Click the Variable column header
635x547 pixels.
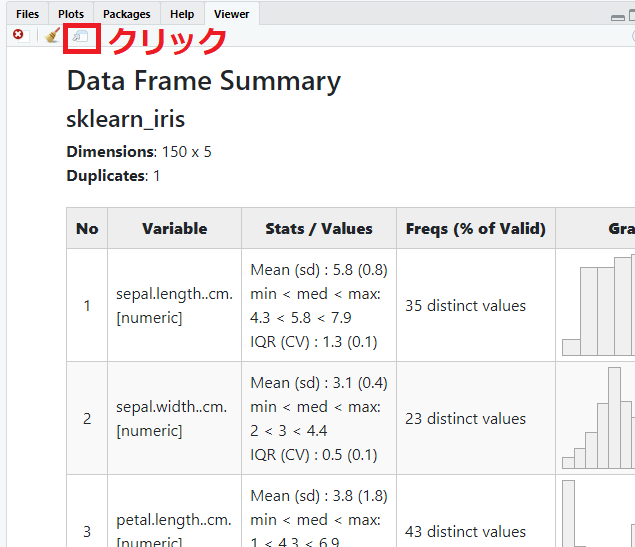(174, 229)
